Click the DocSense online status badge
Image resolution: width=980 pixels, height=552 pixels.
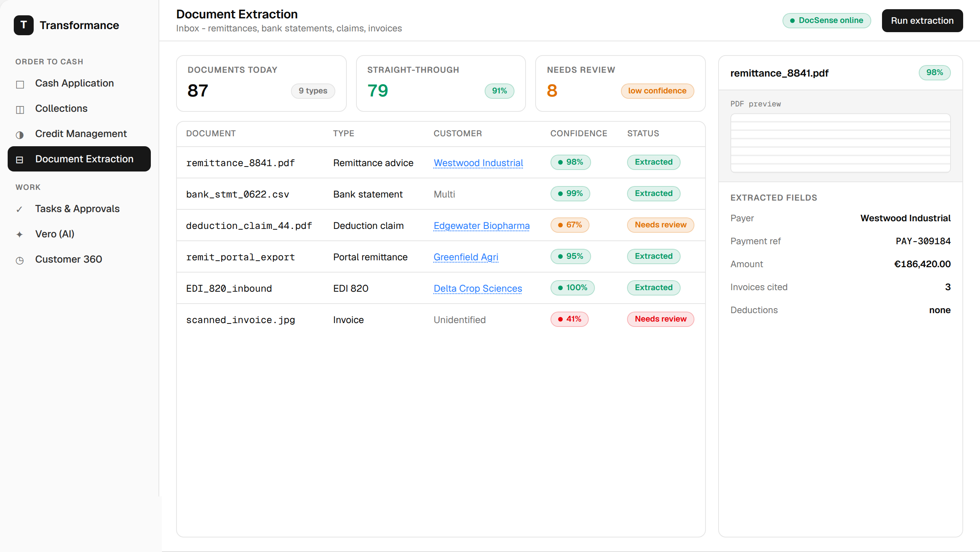[827, 20]
